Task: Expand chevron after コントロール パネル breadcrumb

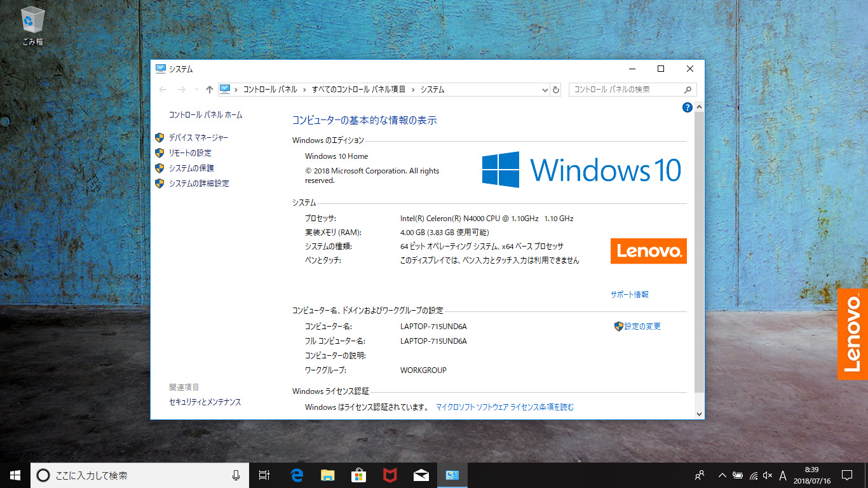Action: click(304, 90)
